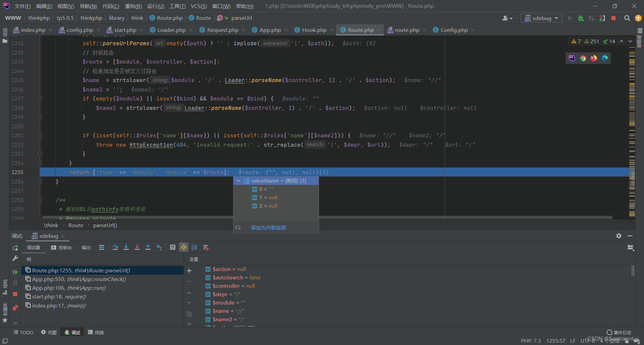Go to next highlighted error arrow
The image size is (644, 345).
[630, 41]
